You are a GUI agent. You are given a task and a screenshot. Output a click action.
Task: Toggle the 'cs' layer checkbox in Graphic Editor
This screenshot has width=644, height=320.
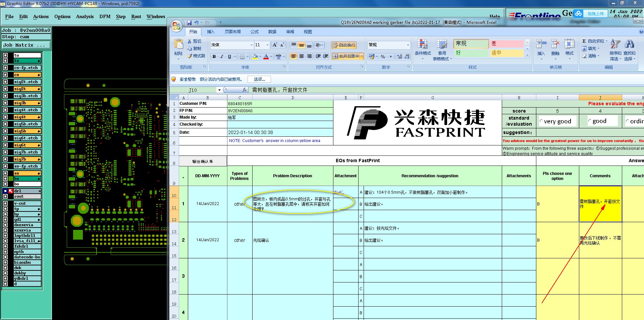(5, 75)
